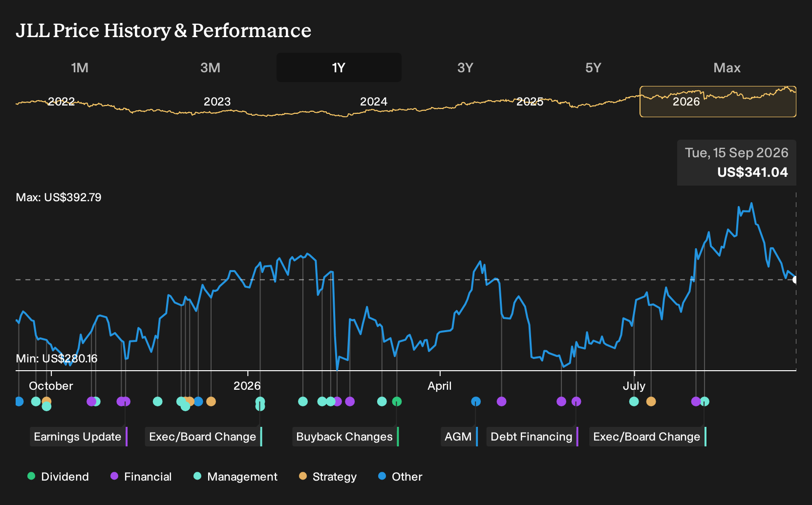Switch chart to the 3Y range

coord(465,67)
